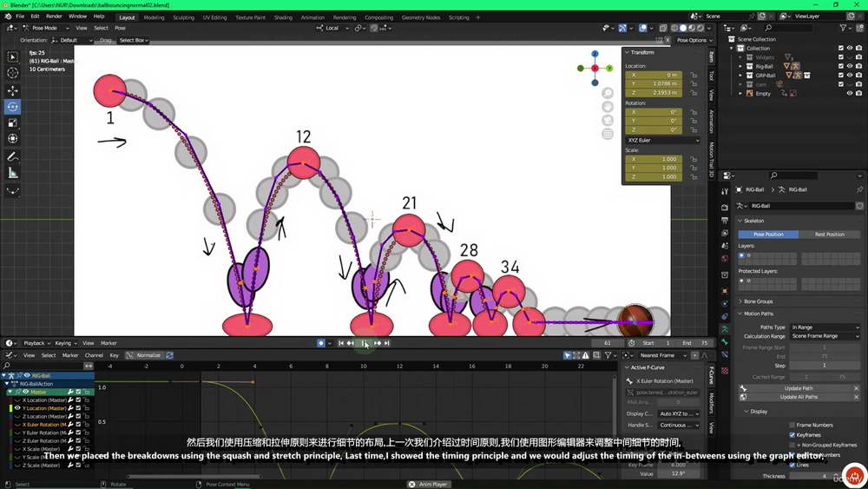
Task: Click the viewport zoom magnifier gizmo
Action: (x=608, y=93)
